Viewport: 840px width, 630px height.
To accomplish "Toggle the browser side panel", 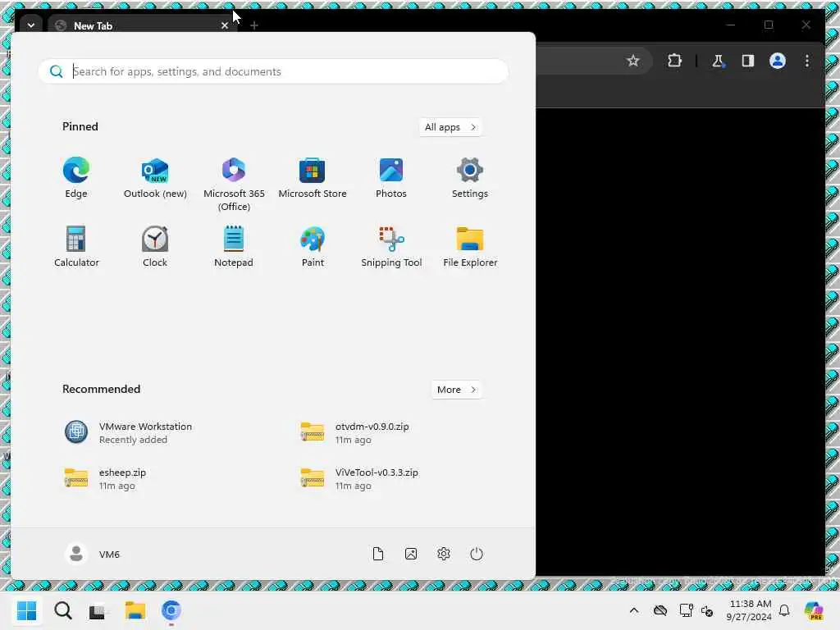I will pyautogui.click(x=748, y=61).
